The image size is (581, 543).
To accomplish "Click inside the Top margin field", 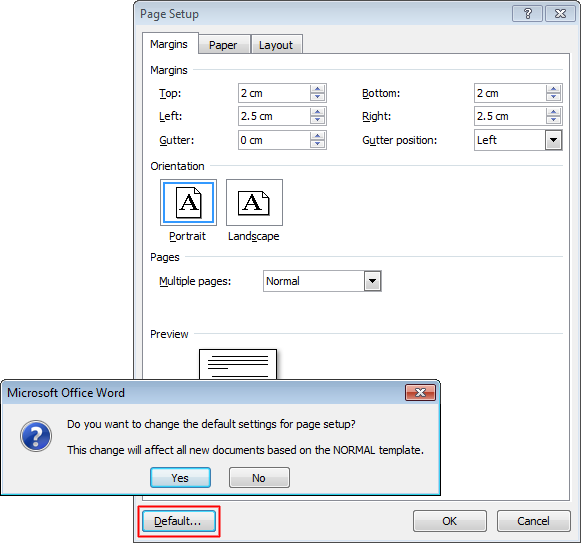I will click(x=273, y=93).
